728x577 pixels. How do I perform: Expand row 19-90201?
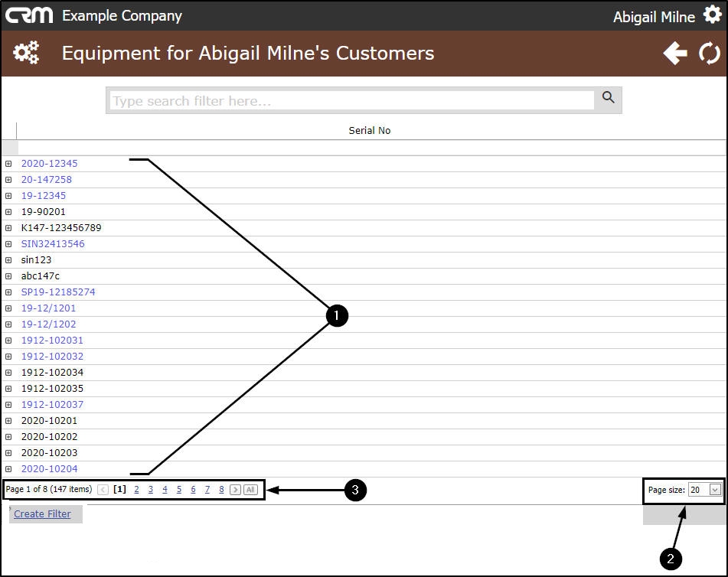(8, 212)
